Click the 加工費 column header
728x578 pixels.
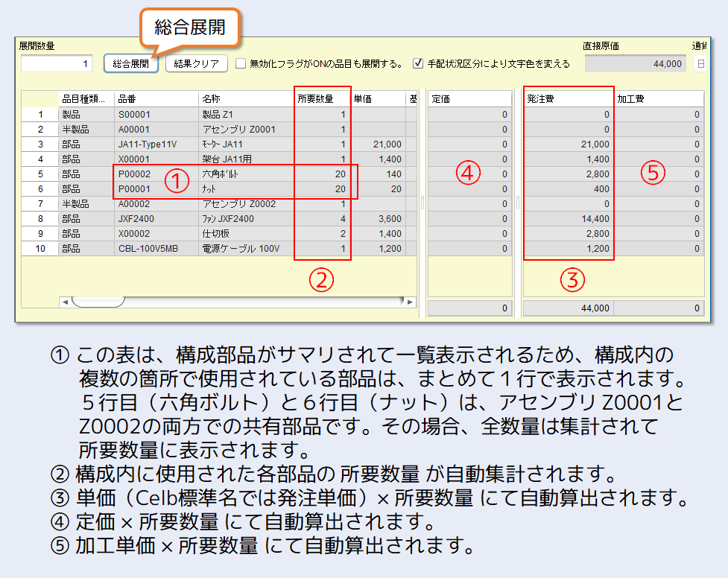[658, 99]
